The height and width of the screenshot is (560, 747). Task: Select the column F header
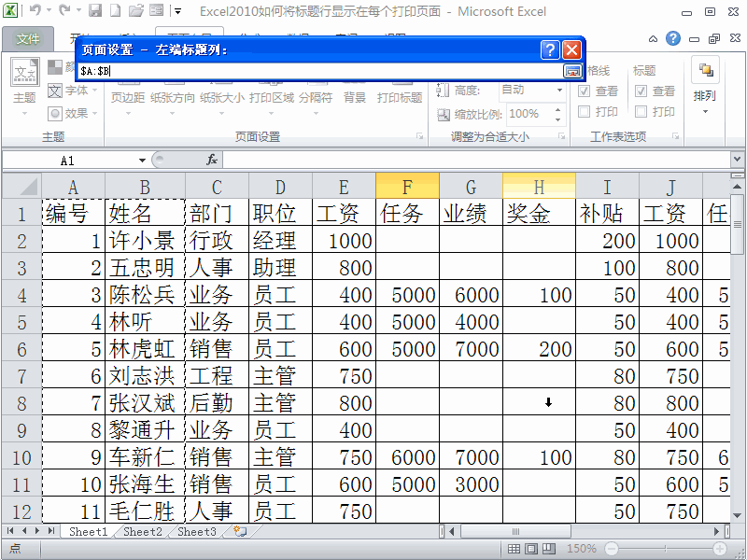[407, 186]
